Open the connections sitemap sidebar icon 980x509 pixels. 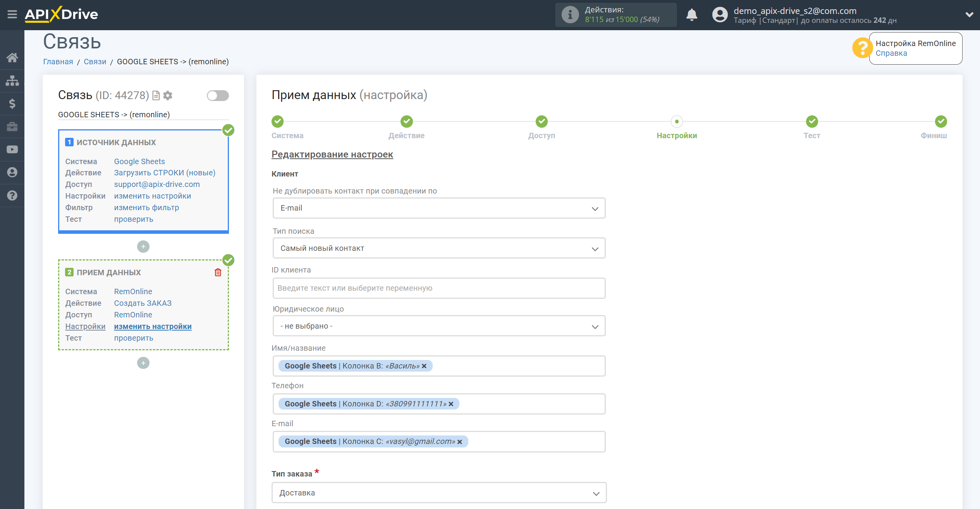pos(12,81)
